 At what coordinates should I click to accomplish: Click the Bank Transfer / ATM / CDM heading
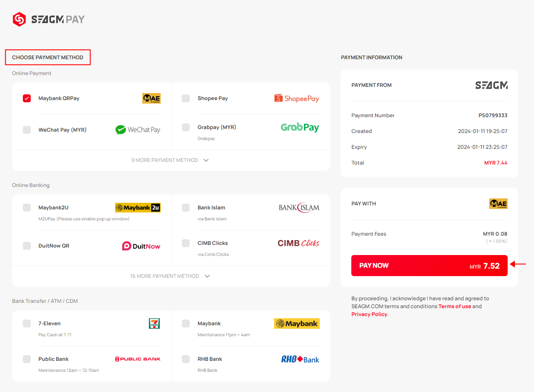coord(45,301)
